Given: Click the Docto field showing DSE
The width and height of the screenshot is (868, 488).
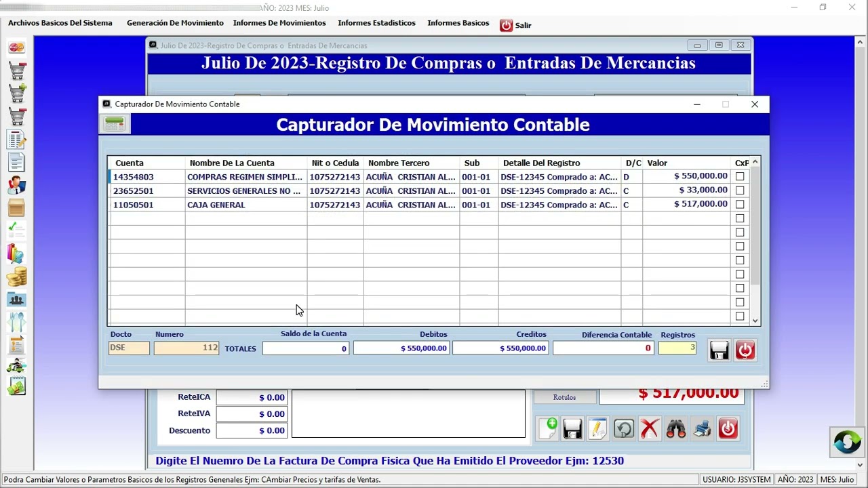Looking at the screenshot, I should click(x=129, y=348).
